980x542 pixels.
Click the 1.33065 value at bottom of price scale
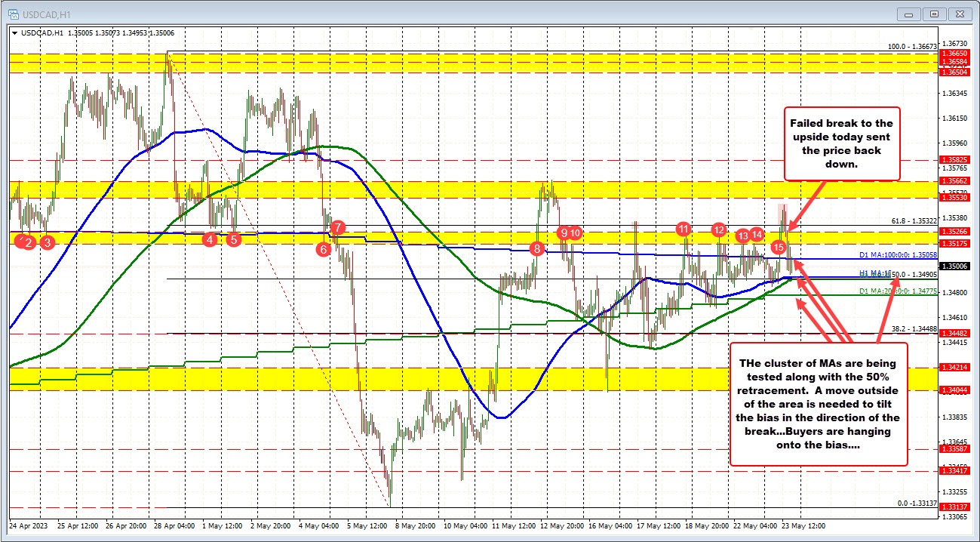click(954, 517)
